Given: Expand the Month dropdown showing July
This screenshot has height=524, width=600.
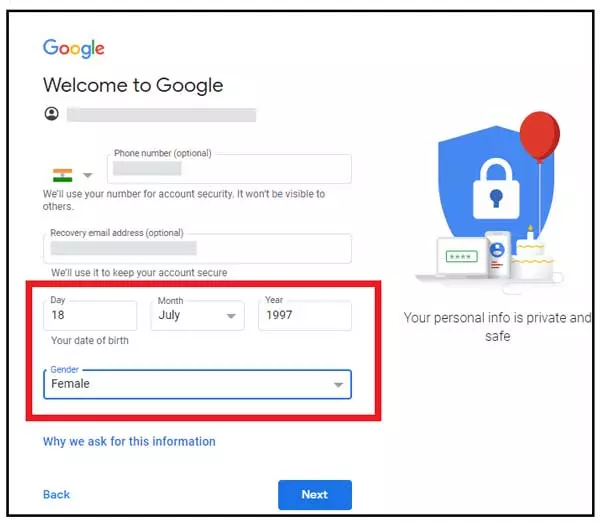Looking at the screenshot, I should pyautogui.click(x=197, y=315).
